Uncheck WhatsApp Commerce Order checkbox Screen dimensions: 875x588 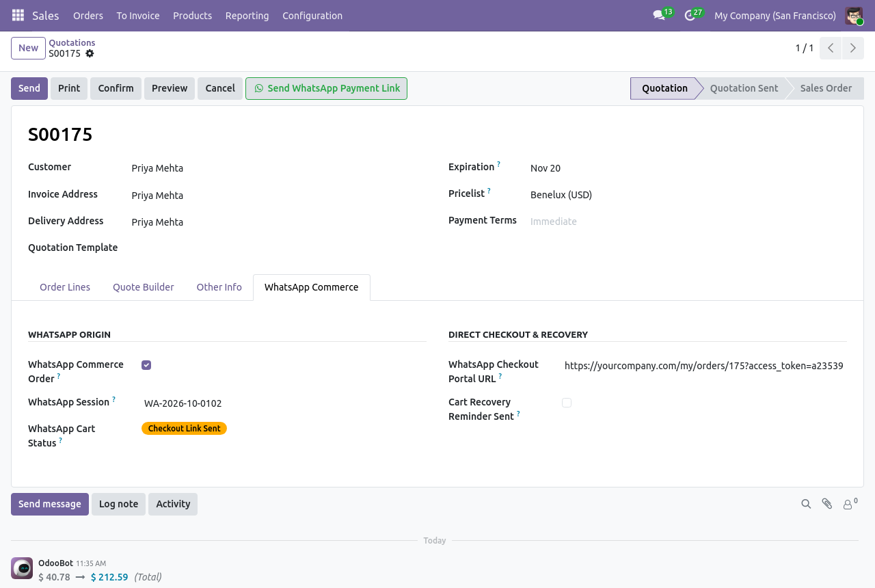[x=146, y=365]
